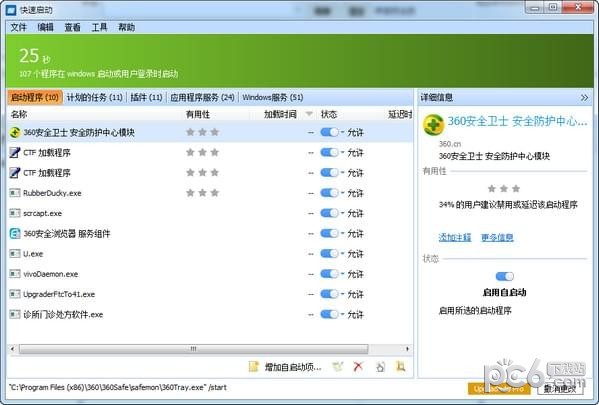Viewport: 599px width, 405px height.
Task: Collapse 详细信息 panel with the >> chevron
Action: (x=584, y=98)
